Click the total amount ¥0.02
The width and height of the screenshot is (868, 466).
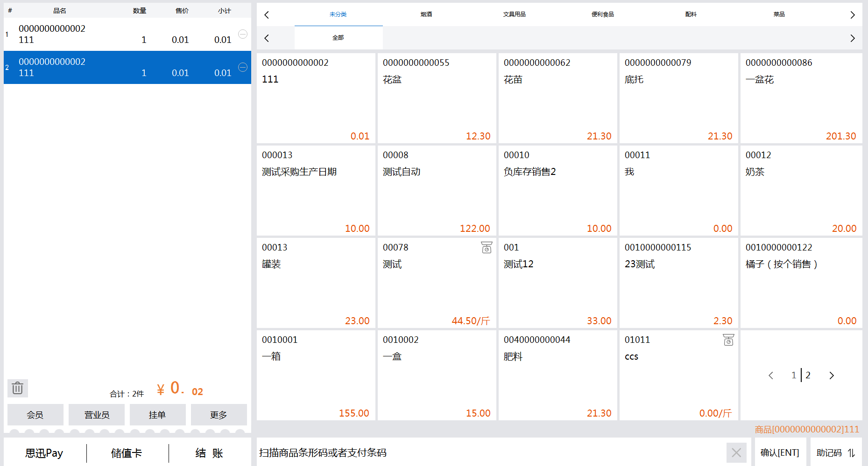[180, 389]
